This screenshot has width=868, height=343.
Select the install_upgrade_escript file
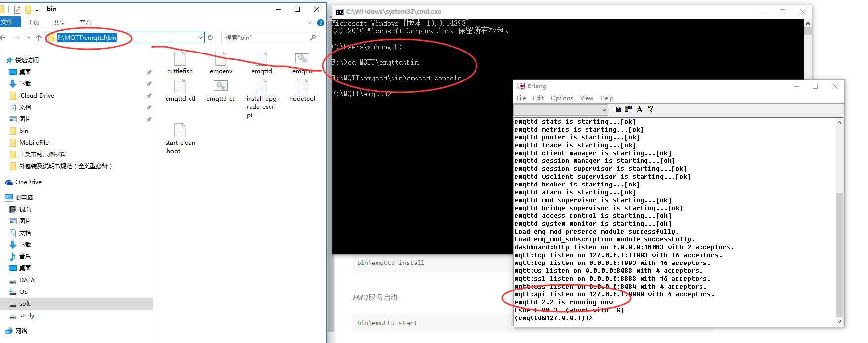click(x=261, y=99)
